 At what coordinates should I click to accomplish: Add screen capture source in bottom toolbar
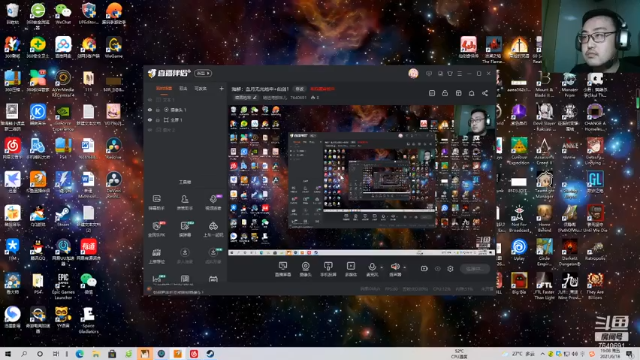click(283, 269)
